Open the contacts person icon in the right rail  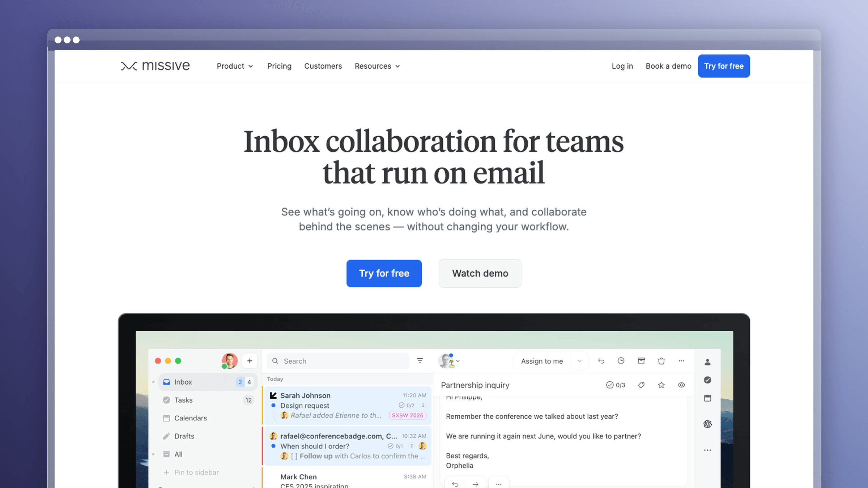click(x=707, y=362)
